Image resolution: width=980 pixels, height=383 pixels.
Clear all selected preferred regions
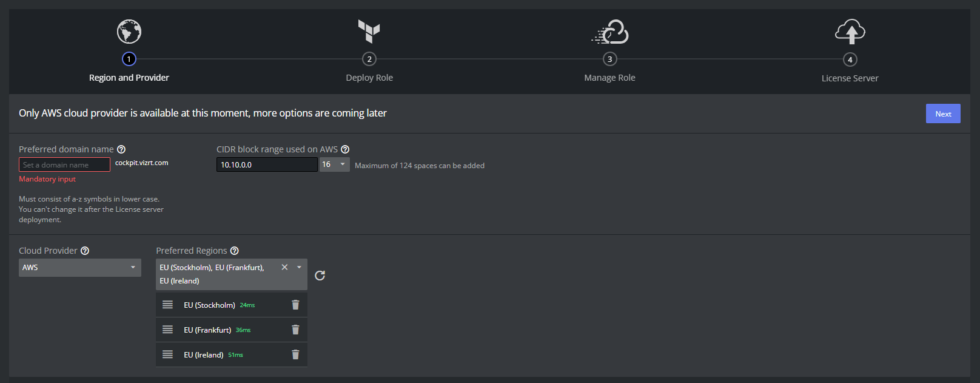pos(284,267)
